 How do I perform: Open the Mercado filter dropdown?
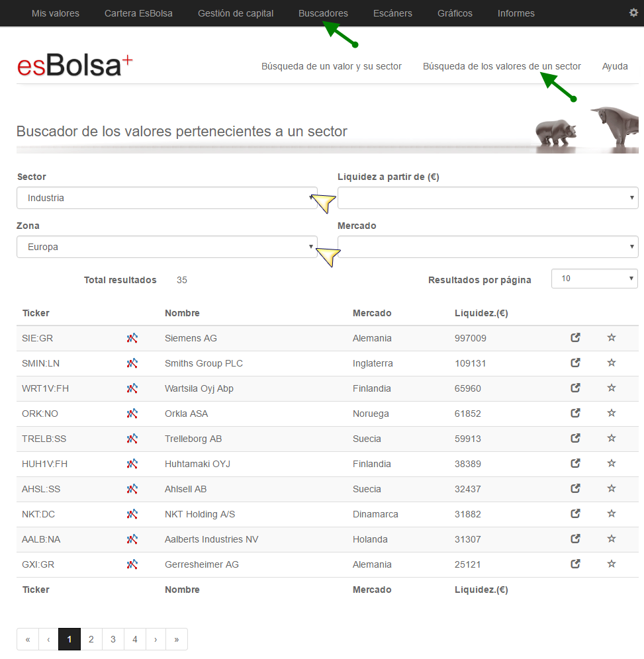coord(488,247)
